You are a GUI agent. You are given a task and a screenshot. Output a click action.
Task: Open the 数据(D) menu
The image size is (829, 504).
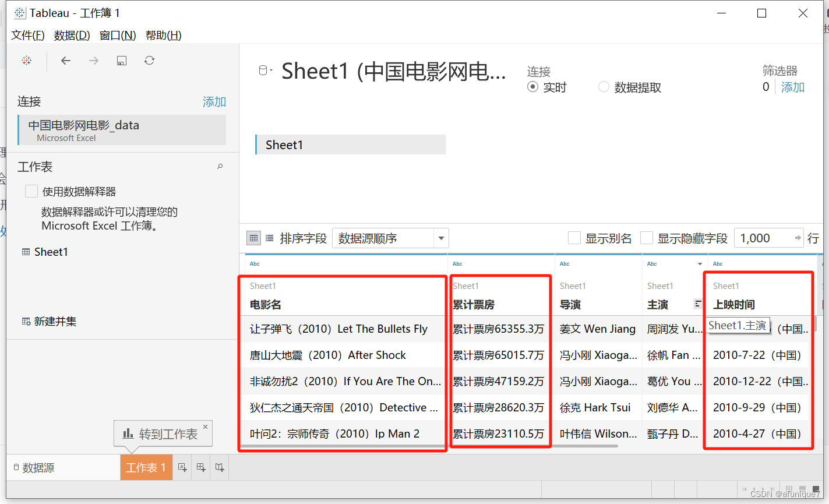[72, 36]
